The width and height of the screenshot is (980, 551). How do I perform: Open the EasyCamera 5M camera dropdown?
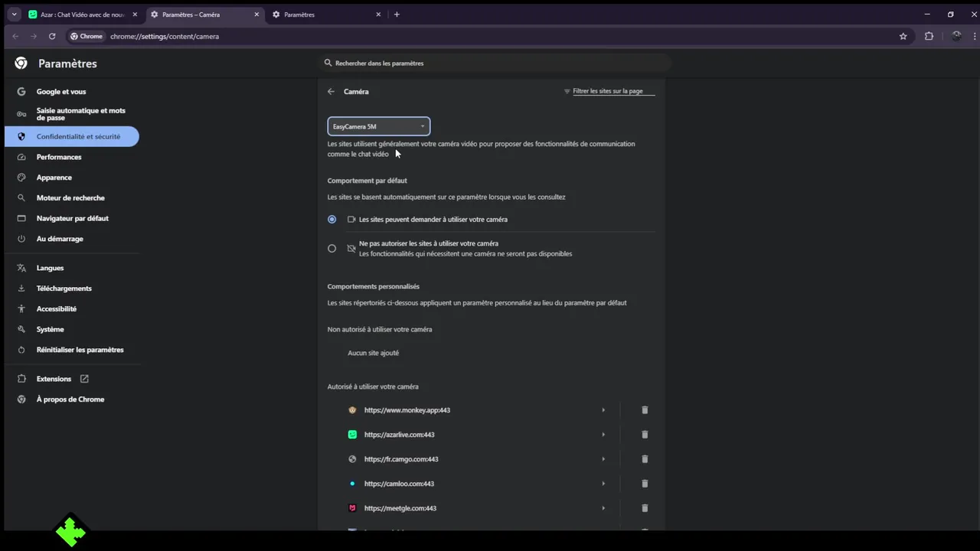coord(379,126)
